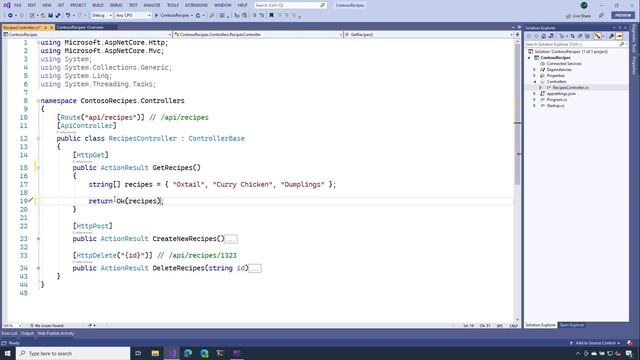Image resolution: width=640 pixels, height=360 pixels.
Task: Click the Search (Ctrl+Q) box
Action: (290, 5)
